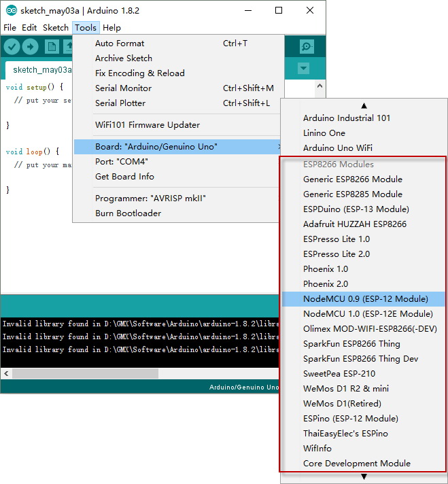The width and height of the screenshot is (448, 484).
Task: Choose ThaiEasyElec's ESPino board
Action: (x=364, y=434)
